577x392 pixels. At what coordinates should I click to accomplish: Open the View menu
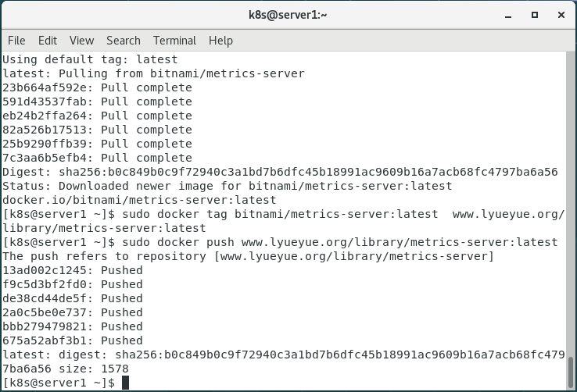(81, 41)
